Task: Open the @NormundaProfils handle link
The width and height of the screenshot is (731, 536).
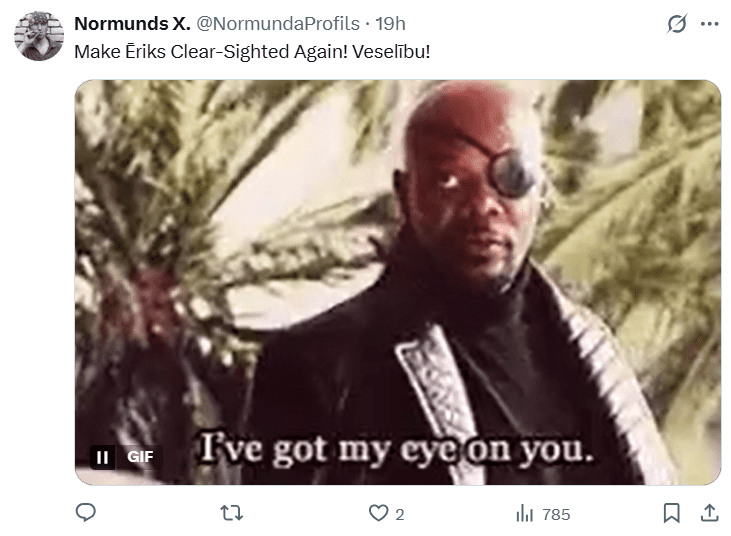Action: pyautogui.click(x=278, y=24)
